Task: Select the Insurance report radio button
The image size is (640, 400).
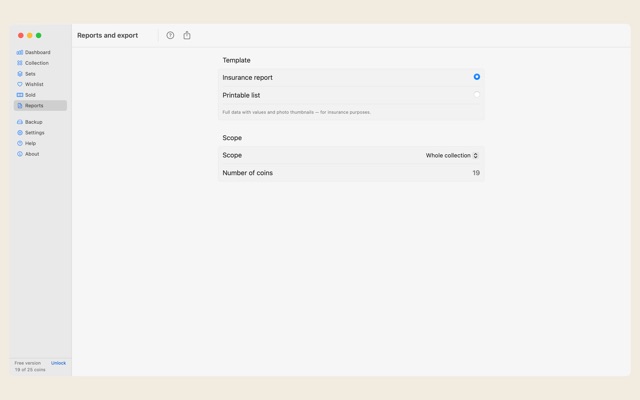Action: [476, 77]
